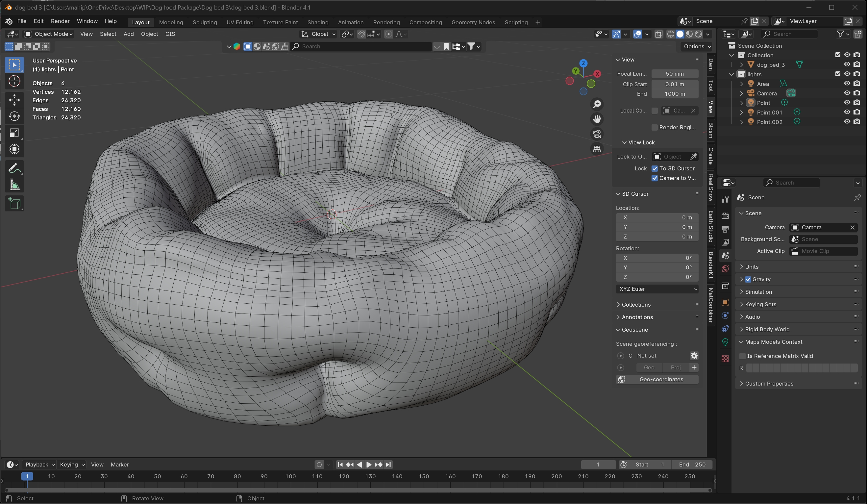Uncheck the Gravity checkbox
Screen dimensions: 867x504
748,279
